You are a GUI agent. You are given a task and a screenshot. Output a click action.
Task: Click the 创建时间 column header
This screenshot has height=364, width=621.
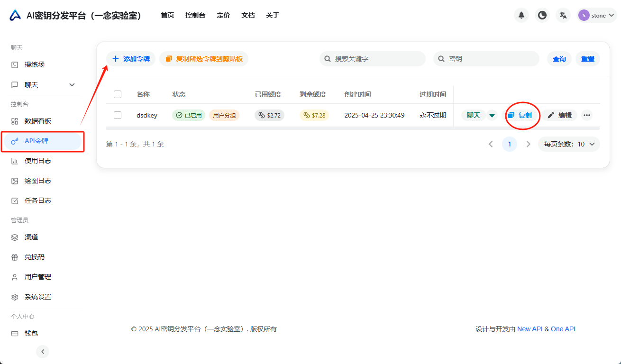pyautogui.click(x=357, y=94)
